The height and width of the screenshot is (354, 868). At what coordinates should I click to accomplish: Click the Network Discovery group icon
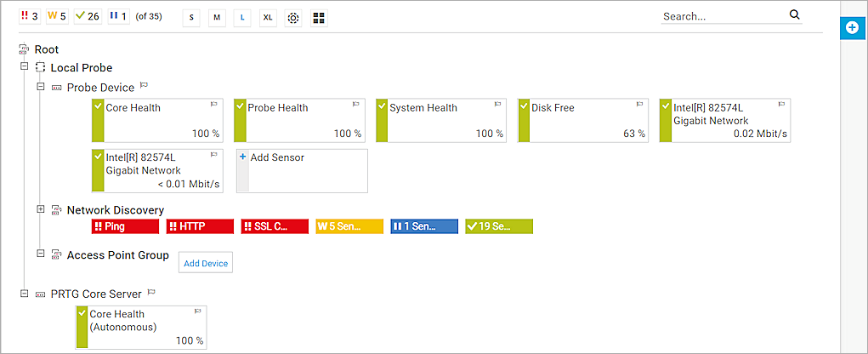point(56,210)
